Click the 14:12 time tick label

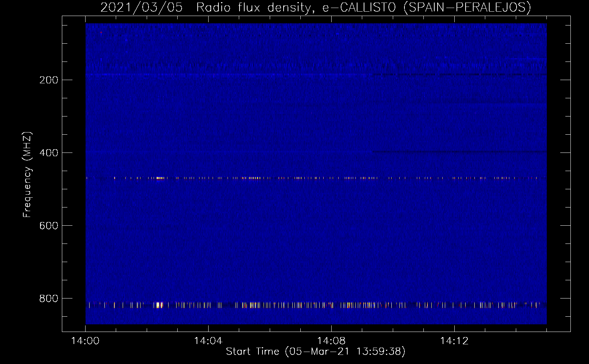[454, 341]
